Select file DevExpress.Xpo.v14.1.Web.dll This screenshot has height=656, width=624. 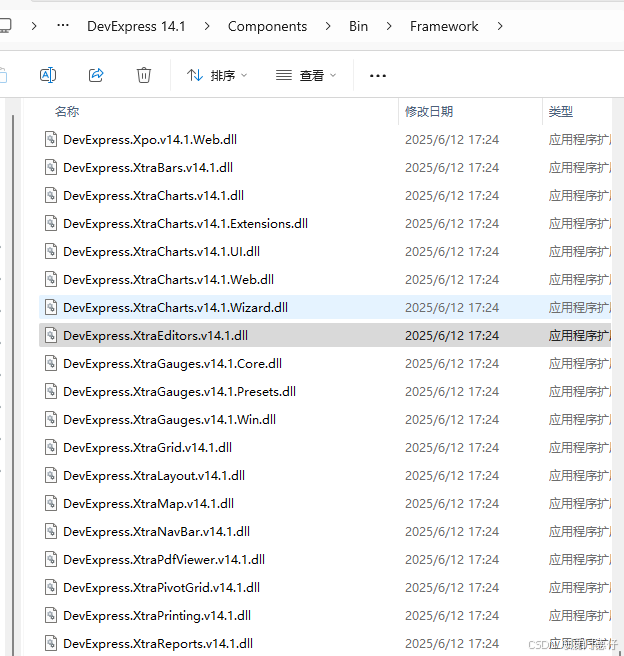coord(325,139)
